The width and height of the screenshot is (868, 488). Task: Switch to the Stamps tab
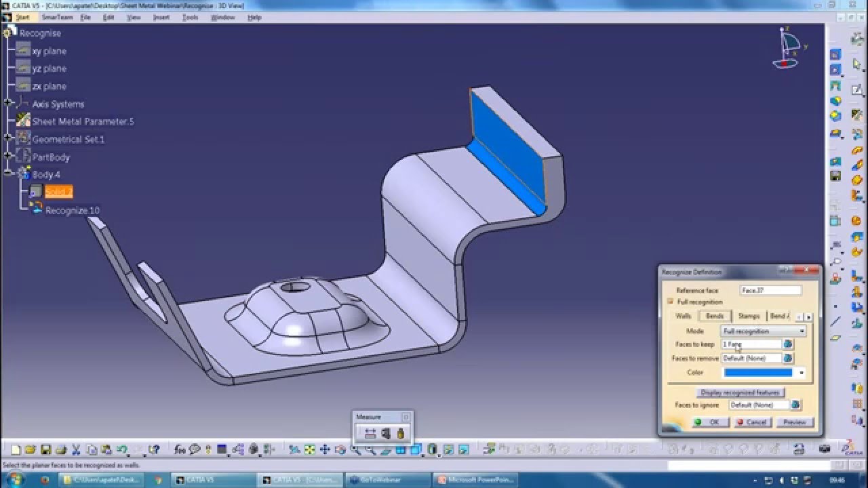[749, 316]
